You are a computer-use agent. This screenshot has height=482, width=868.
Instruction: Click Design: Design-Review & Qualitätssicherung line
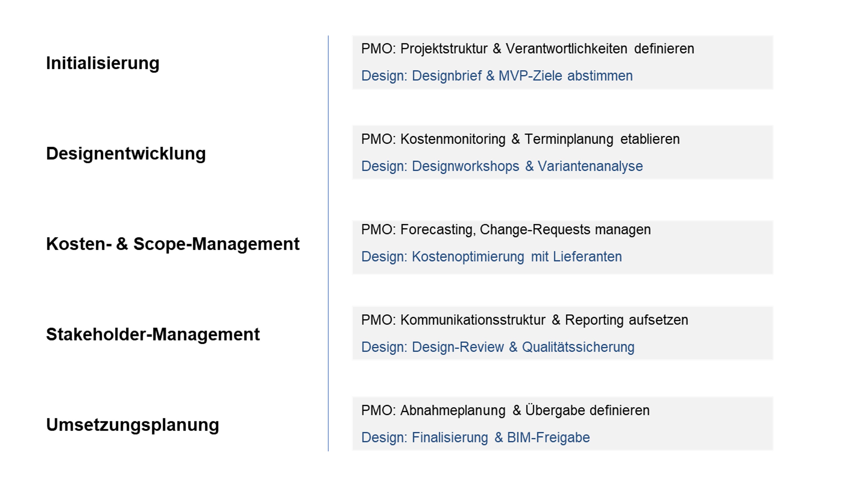click(x=498, y=347)
